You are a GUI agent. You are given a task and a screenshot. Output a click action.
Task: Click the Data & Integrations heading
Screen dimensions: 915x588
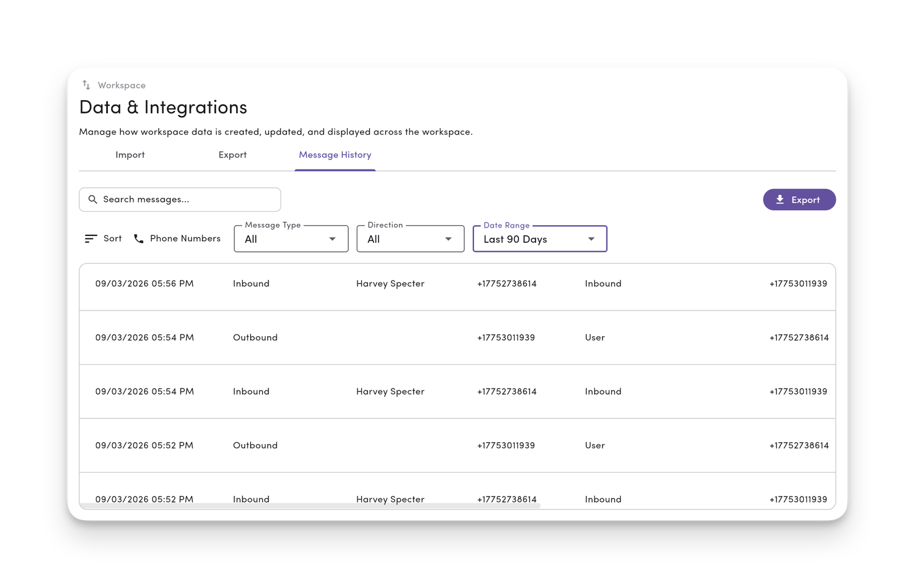(163, 107)
